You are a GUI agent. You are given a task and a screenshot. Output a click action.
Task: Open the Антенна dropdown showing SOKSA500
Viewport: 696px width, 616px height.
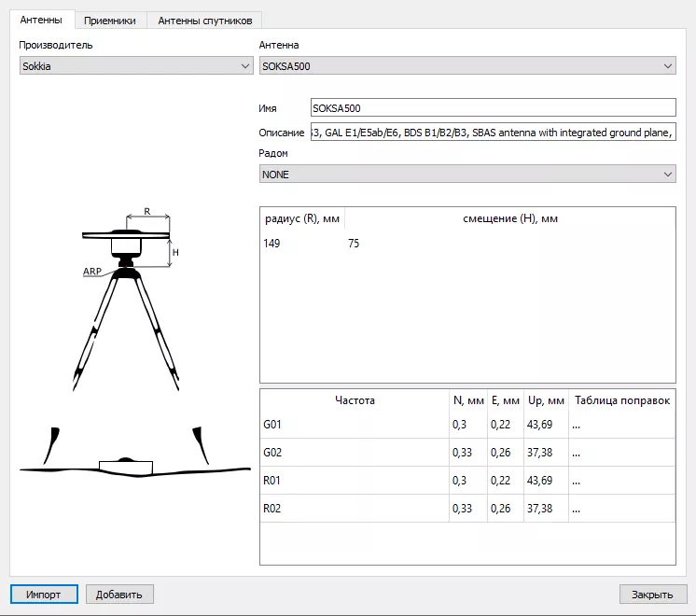466,66
